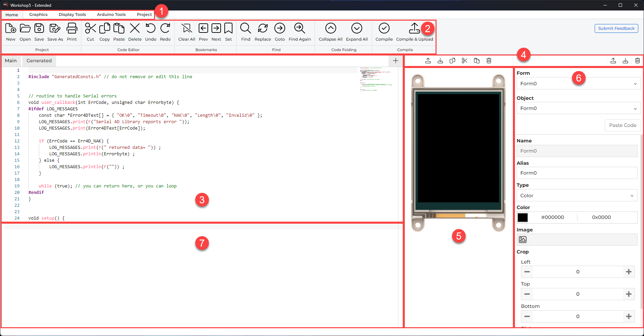Jump to Prev bookmark

[x=203, y=32]
